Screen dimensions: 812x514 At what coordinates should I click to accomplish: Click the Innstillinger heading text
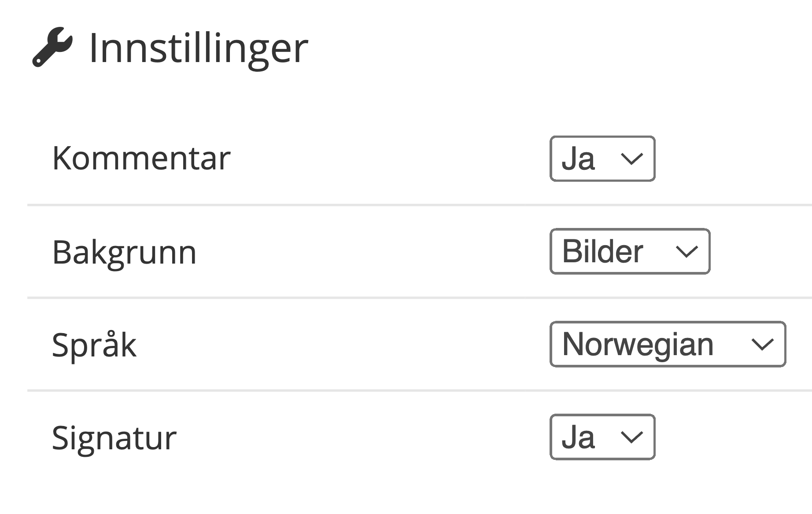tap(198, 48)
